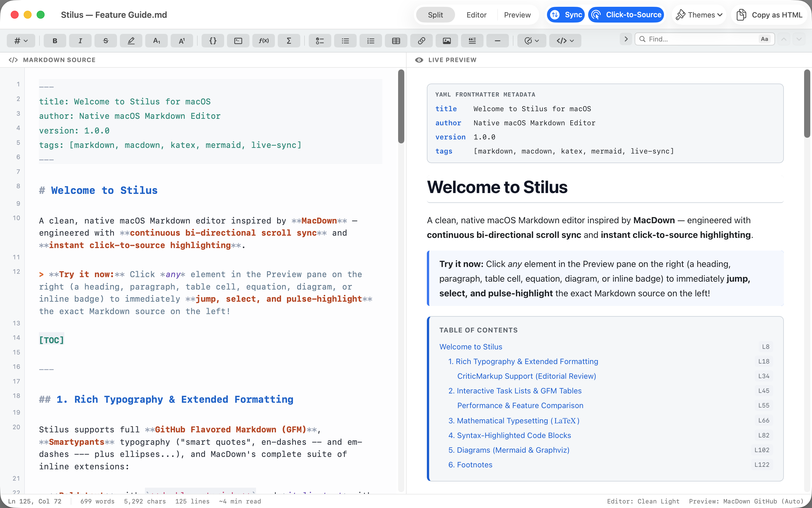
Task: Apply italic formatting from the toolbar
Action: click(x=80, y=41)
